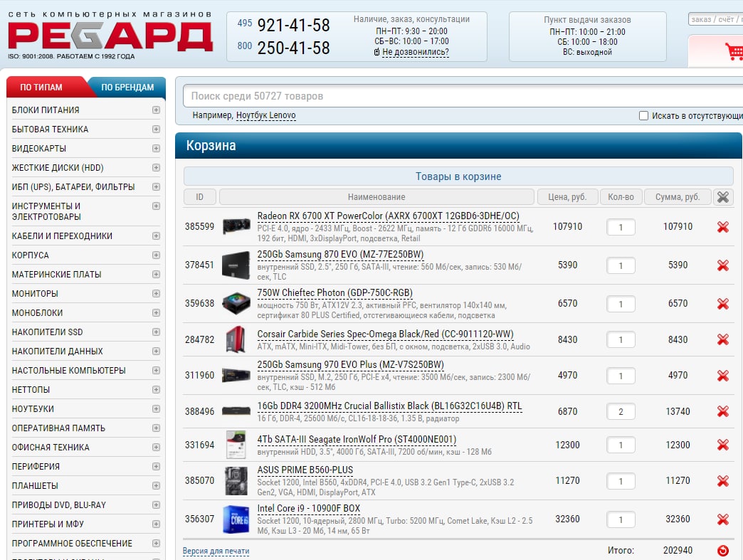Click the Регард store logo
The width and height of the screenshot is (743, 560).
coord(110,36)
